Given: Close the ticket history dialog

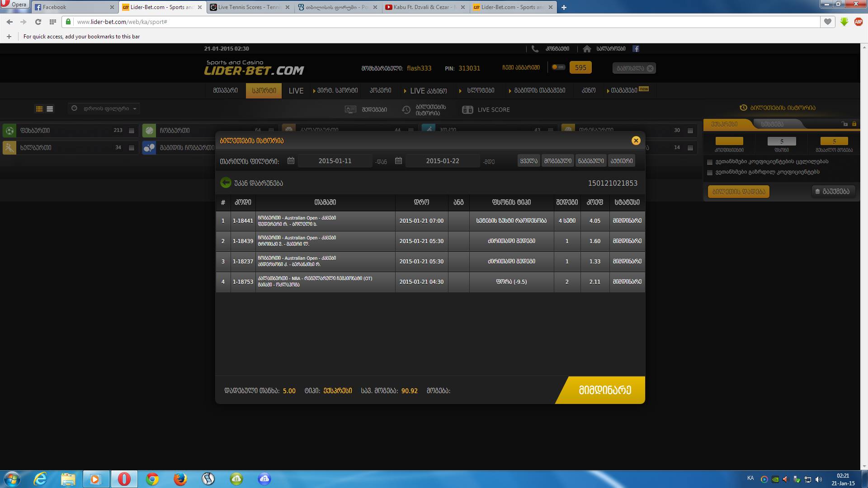Looking at the screenshot, I should (x=636, y=141).
